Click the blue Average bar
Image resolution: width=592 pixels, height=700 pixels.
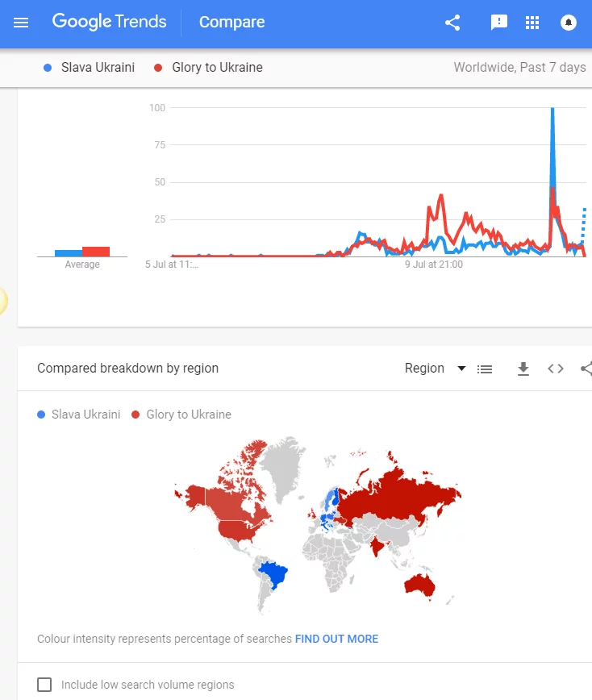[68, 253]
